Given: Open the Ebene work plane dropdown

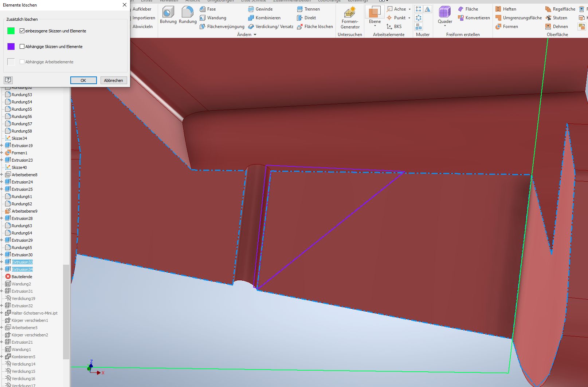Looking at the screenshot, I should pos(375,26).
